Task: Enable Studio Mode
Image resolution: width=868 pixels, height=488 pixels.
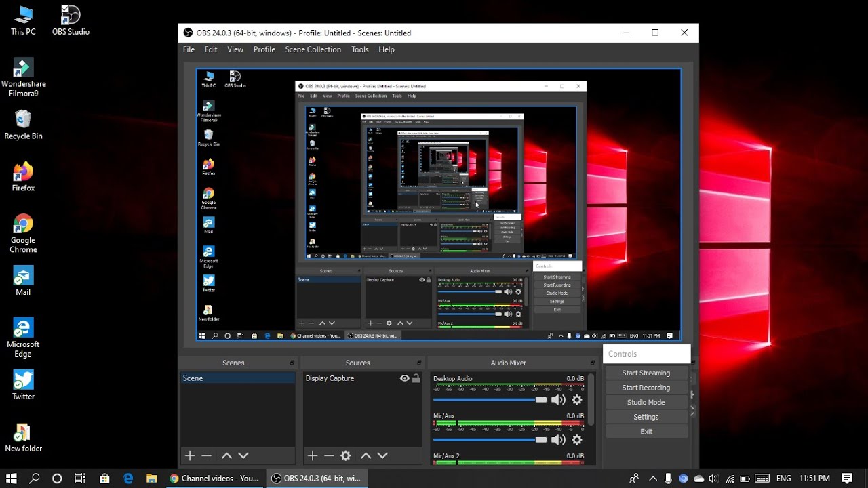Action: click(646, 402)
